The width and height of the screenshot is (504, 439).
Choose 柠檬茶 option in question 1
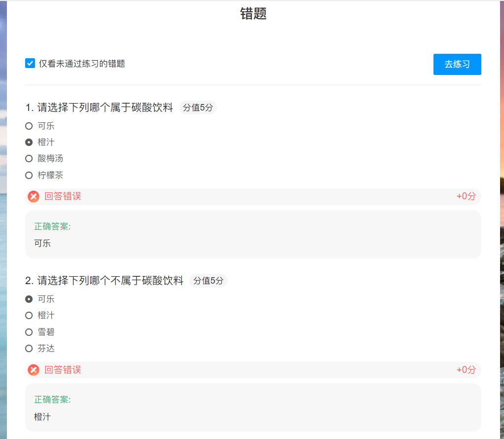click(29, 175)
